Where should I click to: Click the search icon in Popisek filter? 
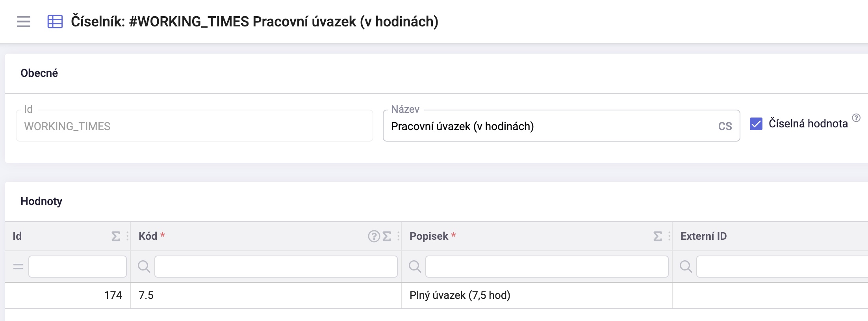point(415,267)
